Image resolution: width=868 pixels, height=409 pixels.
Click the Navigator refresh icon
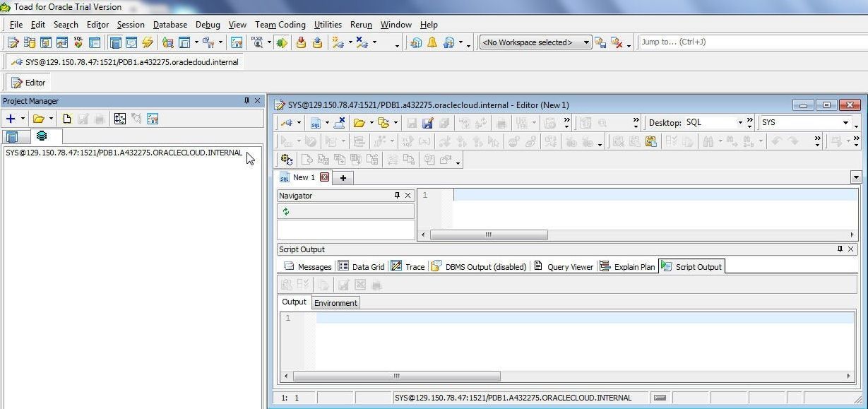(x=285, y=211)
